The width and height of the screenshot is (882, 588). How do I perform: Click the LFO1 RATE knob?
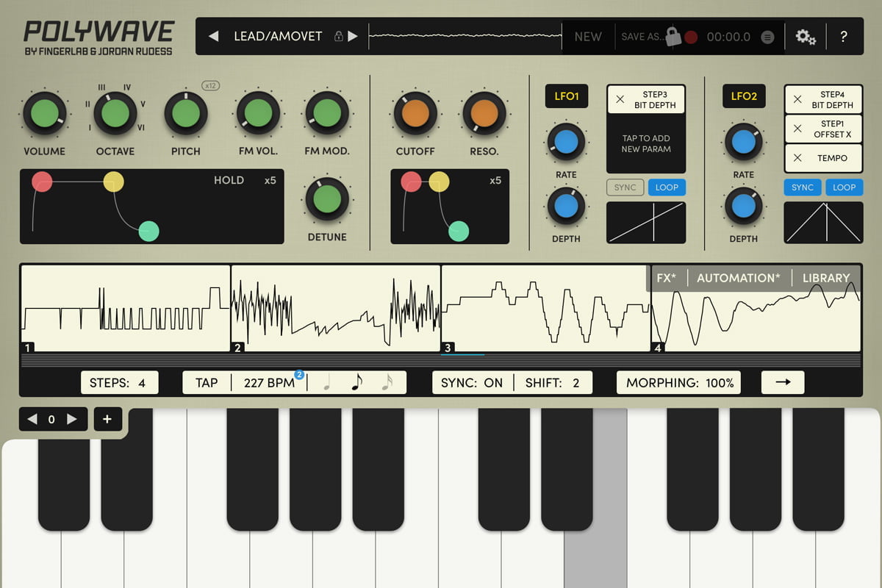pyautogui.click(x=566, y=143)
